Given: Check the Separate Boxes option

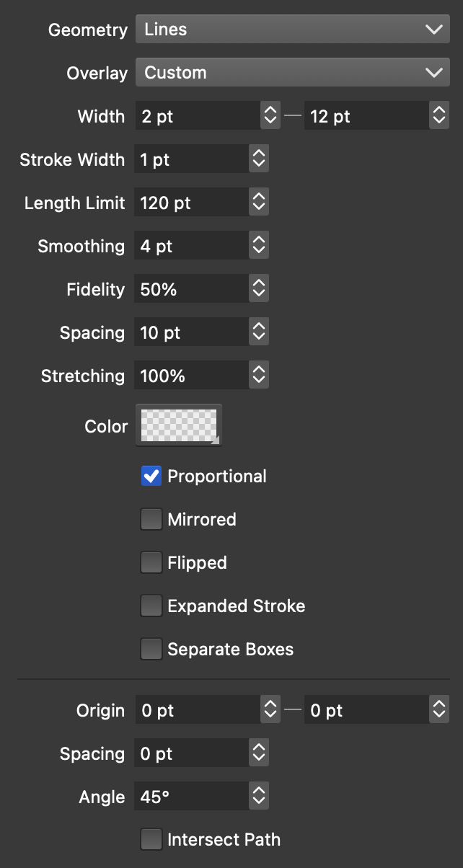Looking at the screenshot, I should pyautogui.click(x=151, y=650).
